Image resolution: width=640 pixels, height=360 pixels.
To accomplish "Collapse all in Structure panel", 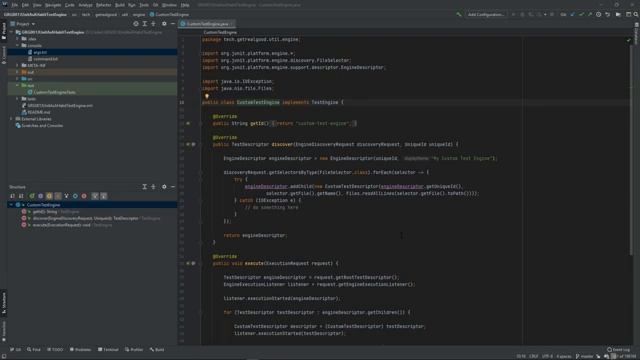I will (153, 187).
